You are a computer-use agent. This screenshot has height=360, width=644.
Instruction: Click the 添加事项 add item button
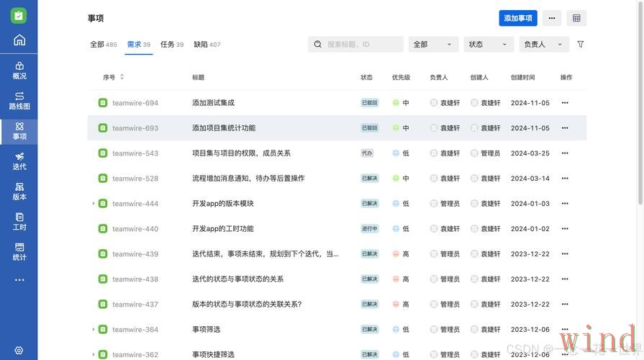tap(518, 18)
